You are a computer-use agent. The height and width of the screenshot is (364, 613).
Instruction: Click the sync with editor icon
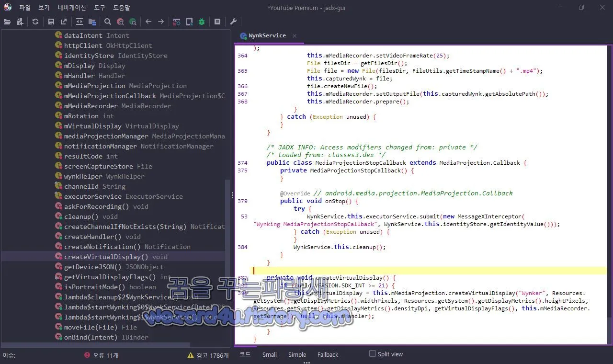[x=79, y=22]
